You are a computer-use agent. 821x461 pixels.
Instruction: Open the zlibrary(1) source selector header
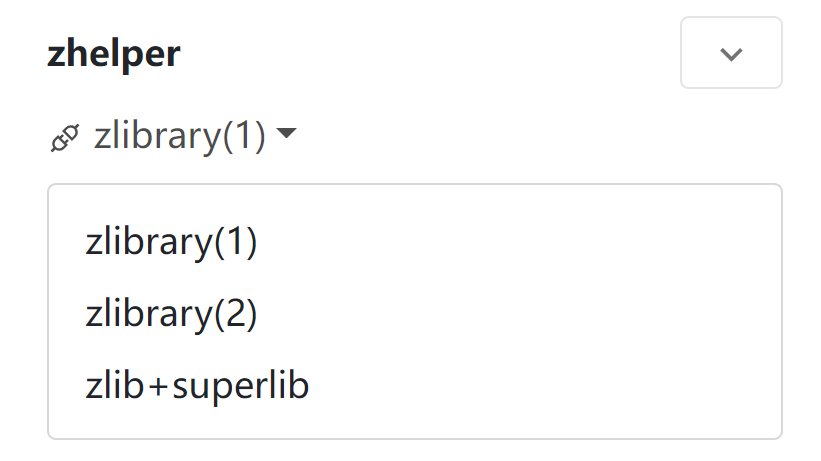click(x=180, y=135)
